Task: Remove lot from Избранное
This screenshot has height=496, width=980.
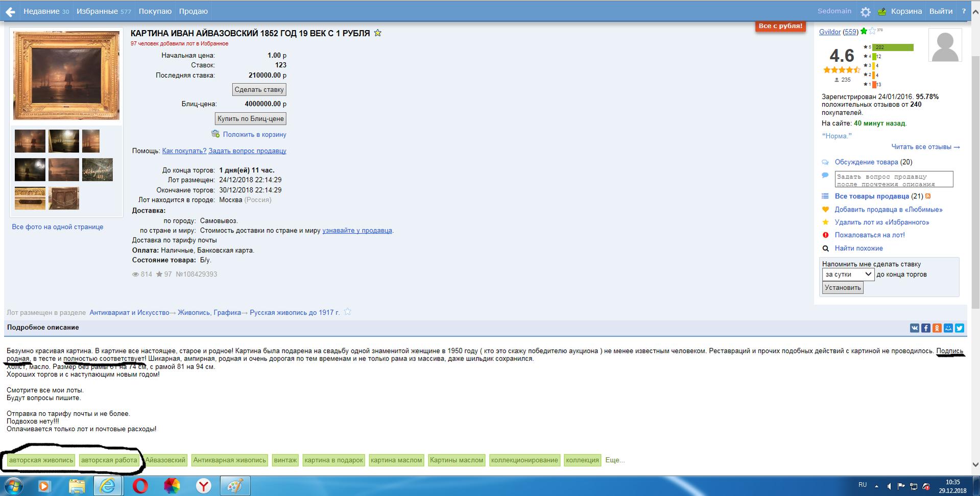Action: coord(881,222)
